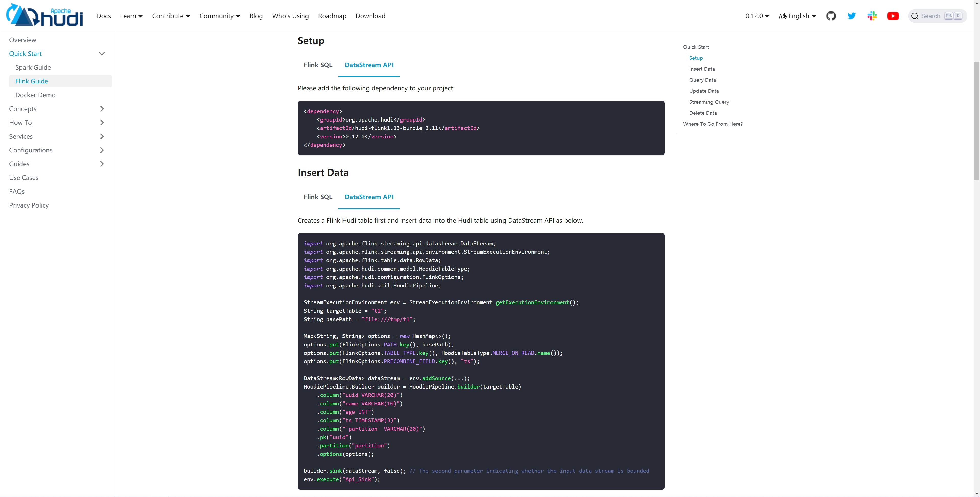Screen dimensions: 980x497
Task: Open the YouTube channel icon
Action: pos(893,16)
